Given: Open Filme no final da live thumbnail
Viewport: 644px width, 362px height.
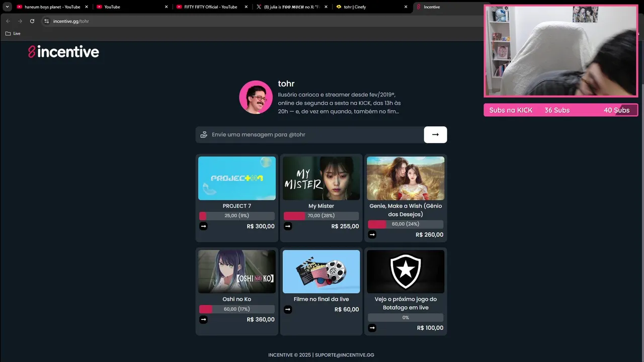Looking at the screenshot, I should click(321, 271).
